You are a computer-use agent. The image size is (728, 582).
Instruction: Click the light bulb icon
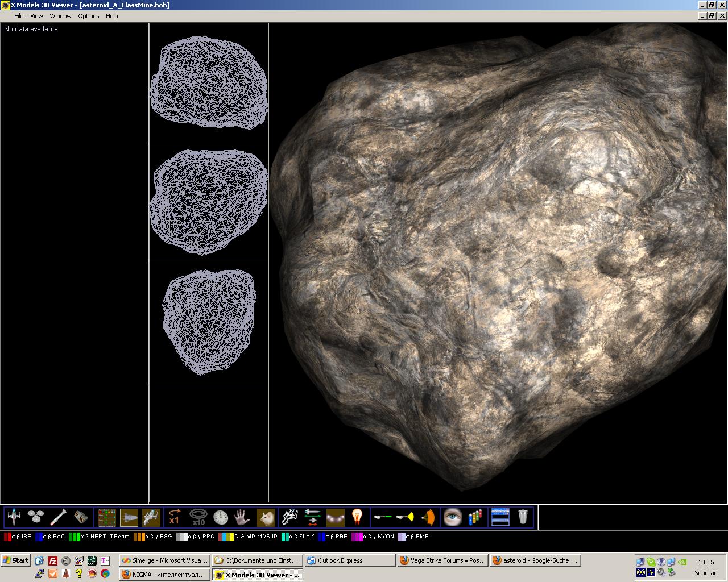[357, 517]
